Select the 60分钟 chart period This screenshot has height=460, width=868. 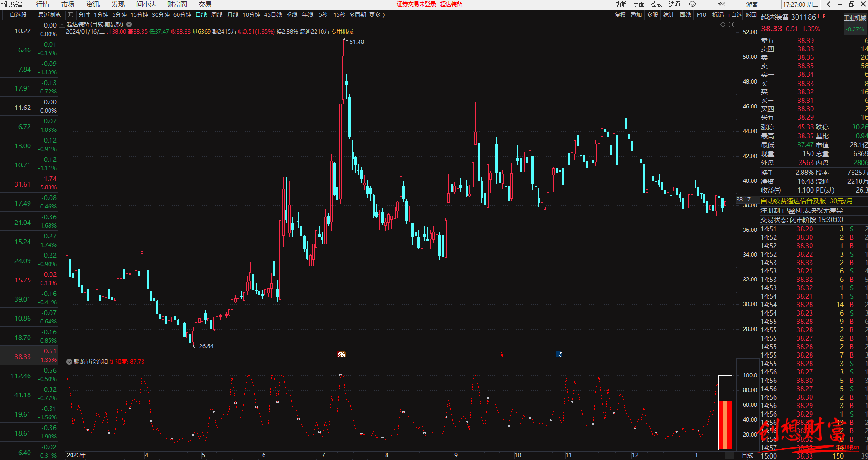coord(182,15)
